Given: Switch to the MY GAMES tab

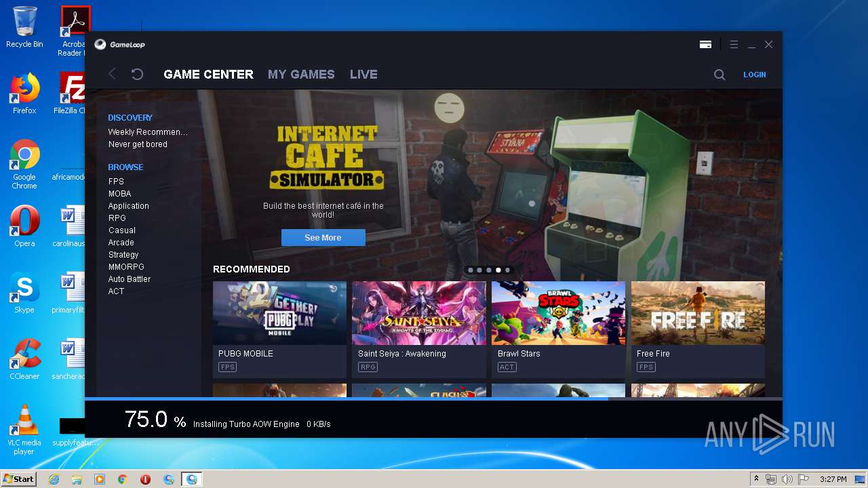Looking at the screenshot, I should coord(301,75).
